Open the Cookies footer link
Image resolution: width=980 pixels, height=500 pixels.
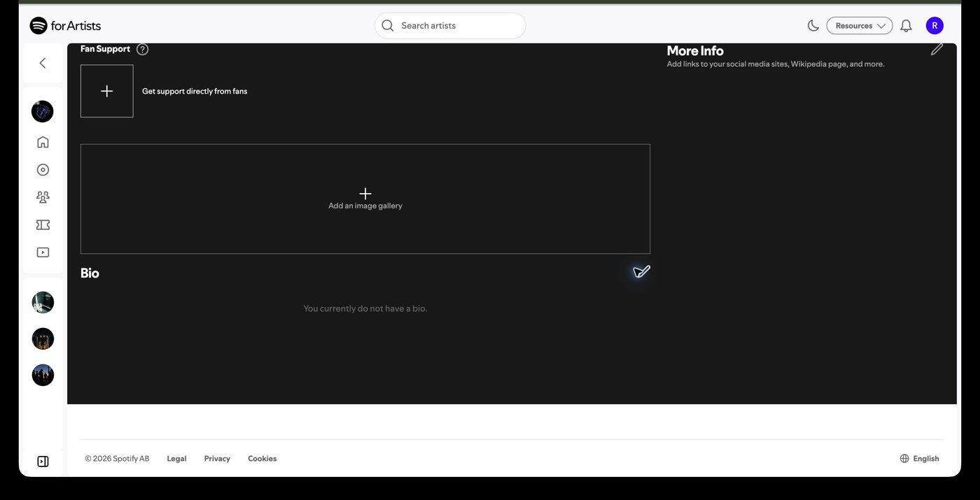(x=262, y=459)
